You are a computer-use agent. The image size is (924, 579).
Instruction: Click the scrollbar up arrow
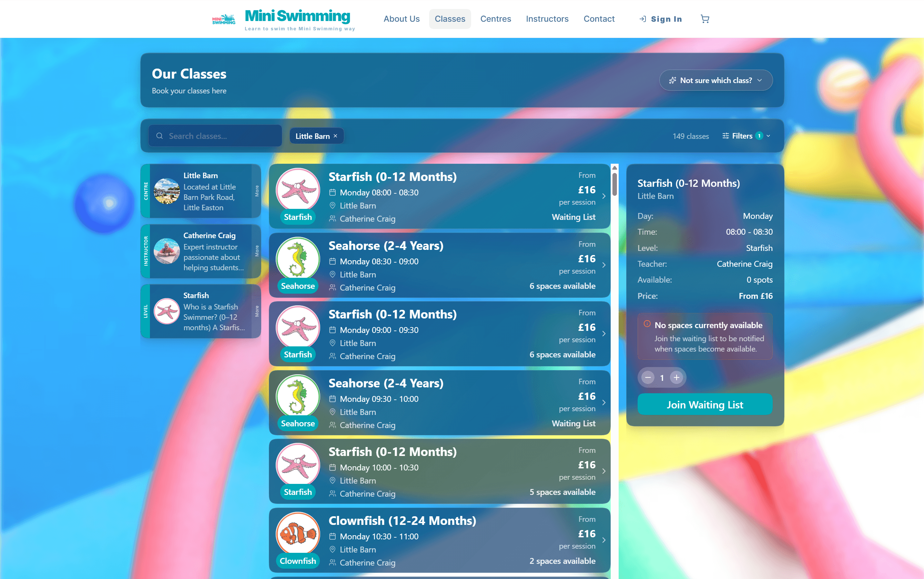(x=615, y=168)
